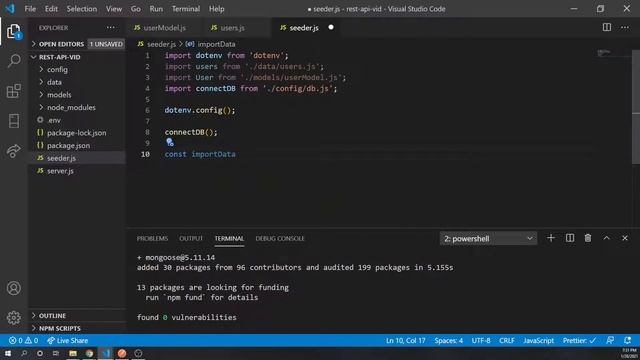Kill the terminal with trash icon
This screenshot has width=640, height=360.
coord(588,238)
